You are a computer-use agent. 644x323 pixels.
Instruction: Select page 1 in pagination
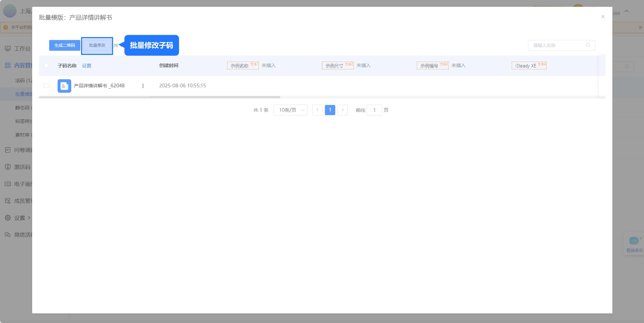pyautogui.click(x=330, y=110)
